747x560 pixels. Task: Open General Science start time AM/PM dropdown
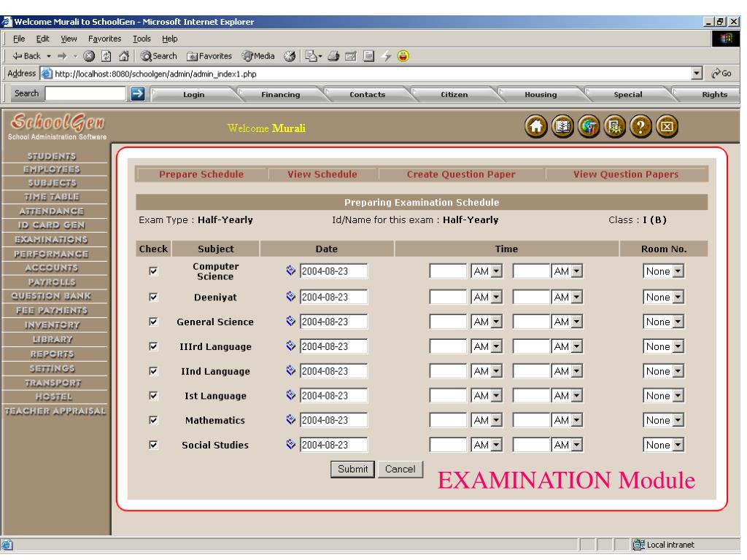(x=487, y=322)
